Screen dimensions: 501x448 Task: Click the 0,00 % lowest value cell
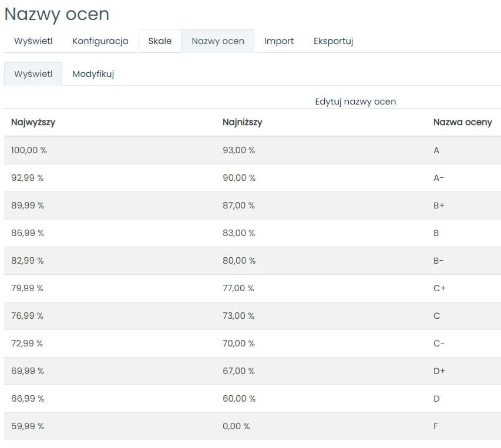click(236, 426)
